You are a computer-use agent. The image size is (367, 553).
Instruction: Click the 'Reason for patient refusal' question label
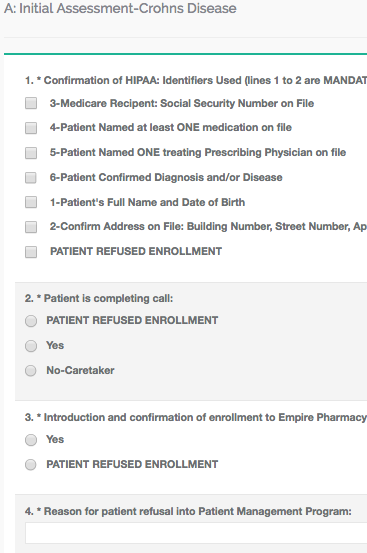tap(188, 511)
